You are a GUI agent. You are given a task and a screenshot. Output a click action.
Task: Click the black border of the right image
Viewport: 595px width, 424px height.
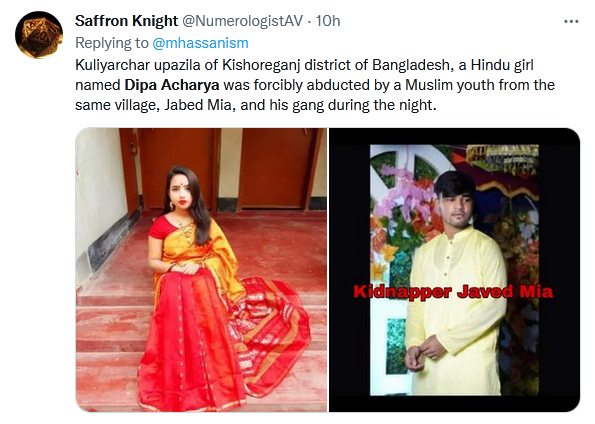click(349, 270)
